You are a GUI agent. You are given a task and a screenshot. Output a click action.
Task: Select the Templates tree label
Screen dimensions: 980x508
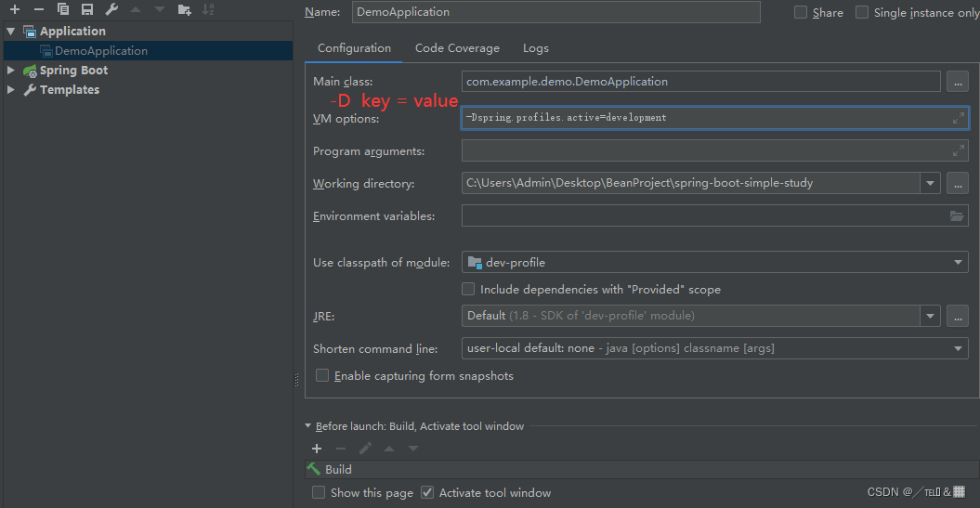tap(70, 89)
